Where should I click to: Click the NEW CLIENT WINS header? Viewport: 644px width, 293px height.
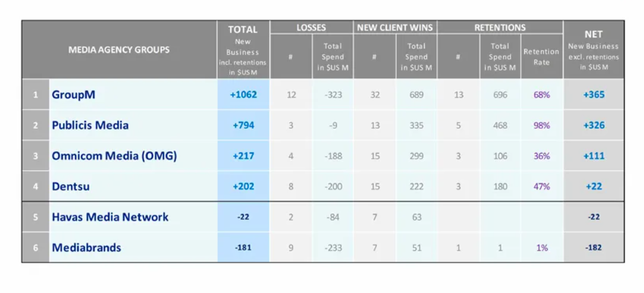click(x=395, y=28)
